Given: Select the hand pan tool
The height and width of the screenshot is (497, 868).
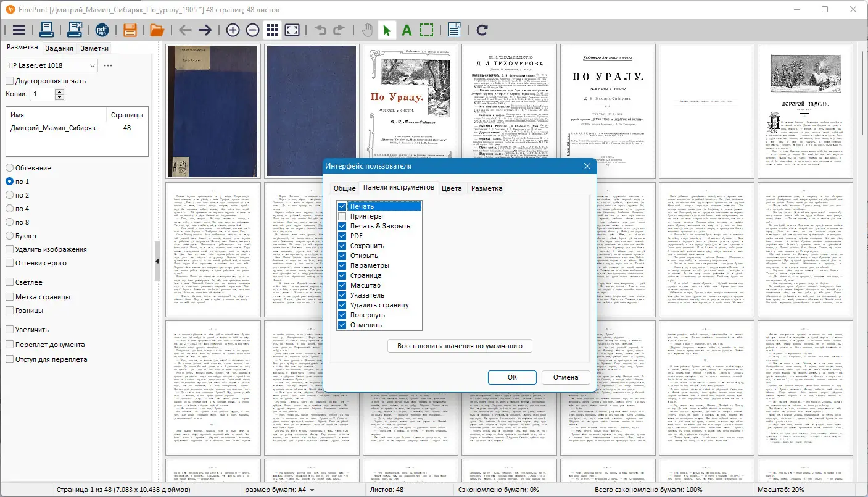Looking at the screenshot, I should (x=367, y=30).
